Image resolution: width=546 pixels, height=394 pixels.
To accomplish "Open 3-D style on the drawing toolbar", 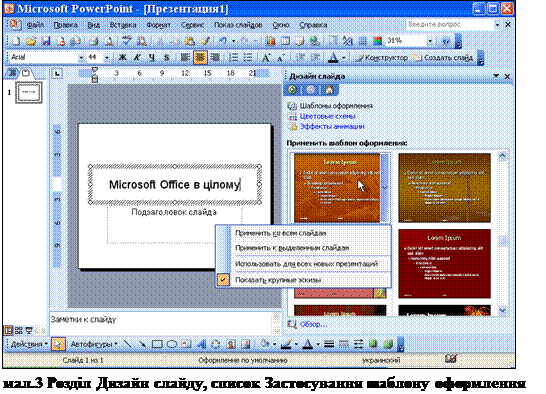I will click(388, 344).
